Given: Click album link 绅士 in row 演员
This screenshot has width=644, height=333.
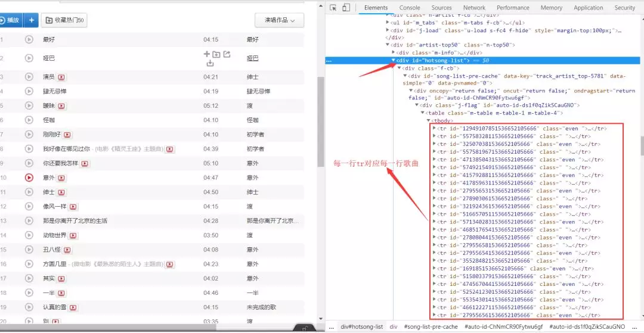Looking at the screenshot, I should click(252, 77).
